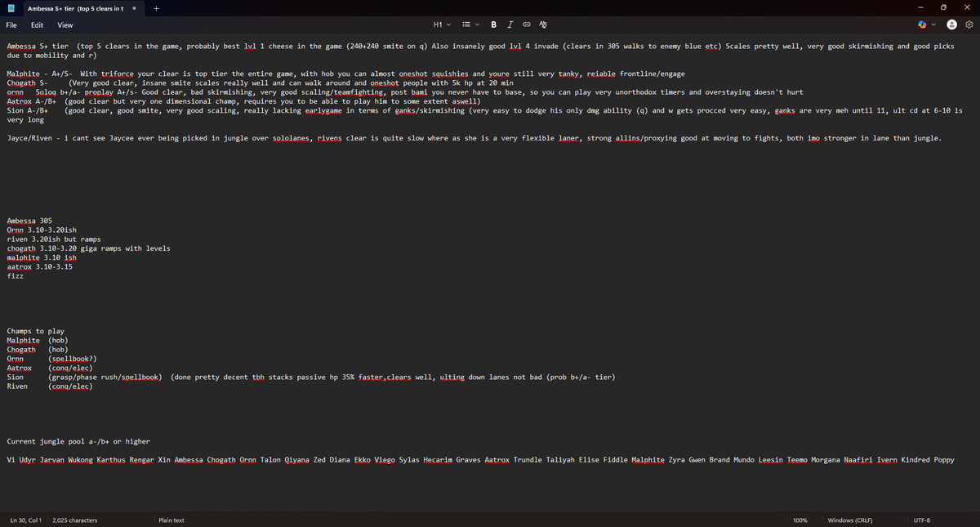Click the line 'chogath 3.10-3.20 giga ramps with levels'

(88, 248)
